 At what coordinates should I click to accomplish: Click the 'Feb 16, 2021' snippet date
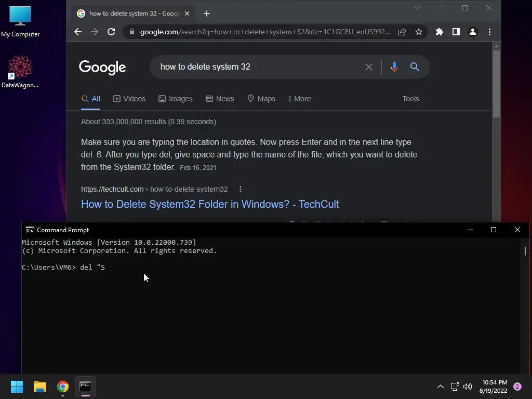pyautogui.click(x=198, y=168)
